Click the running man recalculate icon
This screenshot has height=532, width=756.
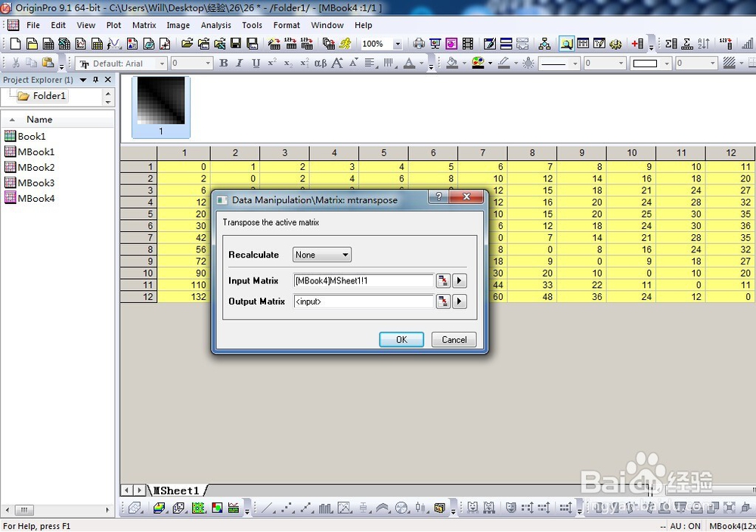click(345, 44)
